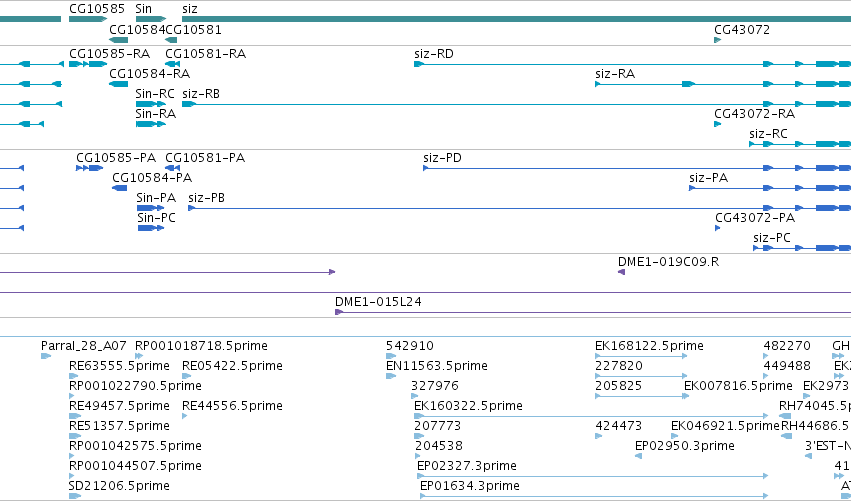Click the siz-RC transcript label

coord(769,134)
